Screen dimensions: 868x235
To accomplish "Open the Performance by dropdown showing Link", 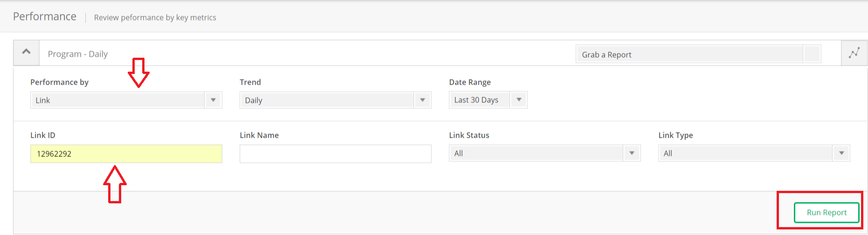I will [126, 100].
